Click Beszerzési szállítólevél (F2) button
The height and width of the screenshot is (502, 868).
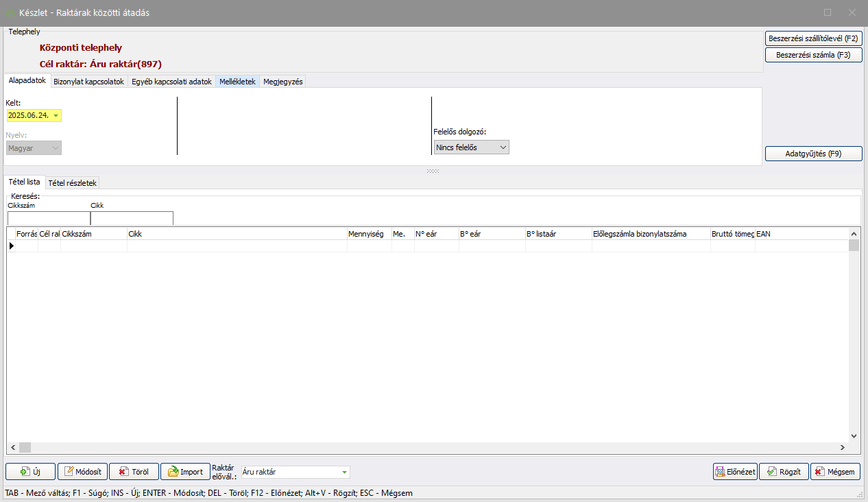point(813,38)
